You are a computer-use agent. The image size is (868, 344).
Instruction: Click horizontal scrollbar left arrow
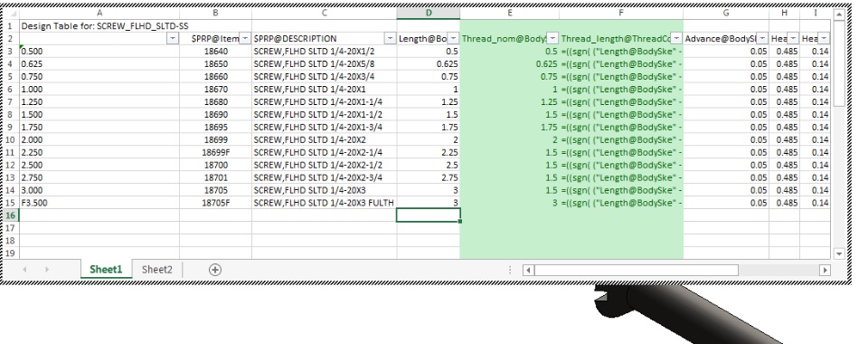528,270
